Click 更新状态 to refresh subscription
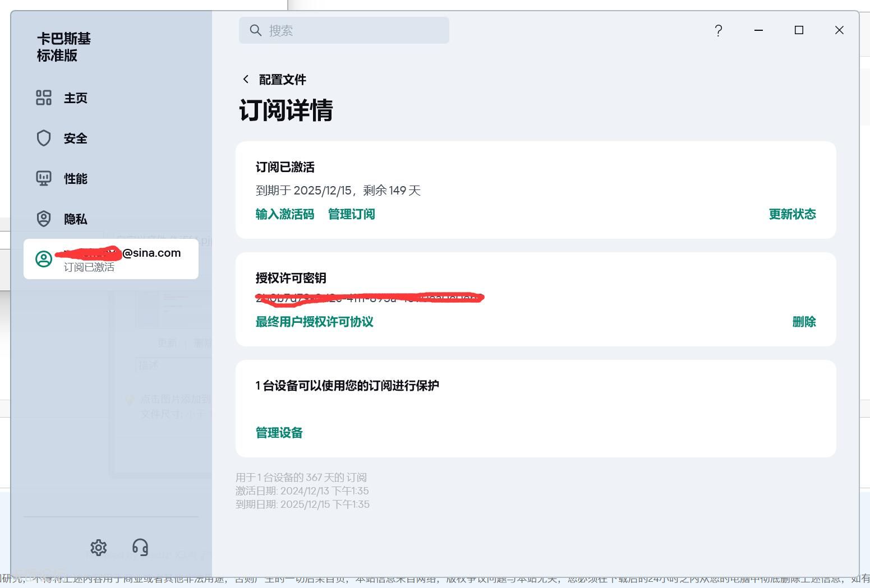The height and width of the screenshot is (588, 870). [792, 214]
